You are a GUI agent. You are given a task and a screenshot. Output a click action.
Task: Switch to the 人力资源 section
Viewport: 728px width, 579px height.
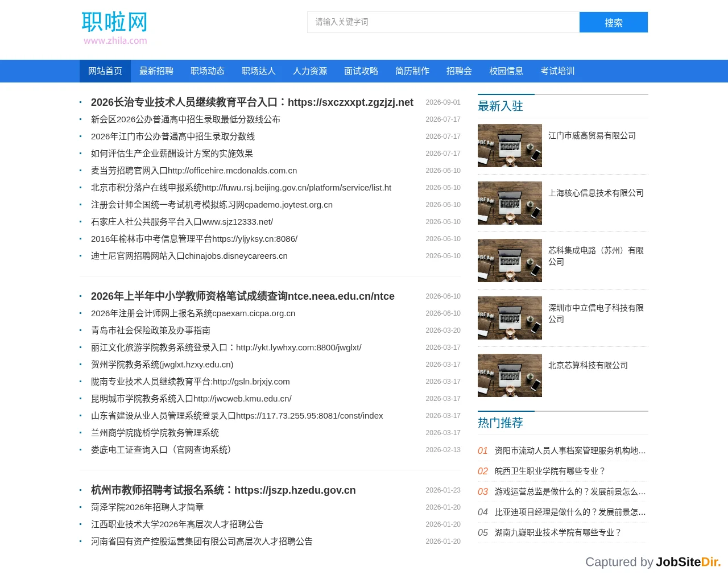coord(310,71)
